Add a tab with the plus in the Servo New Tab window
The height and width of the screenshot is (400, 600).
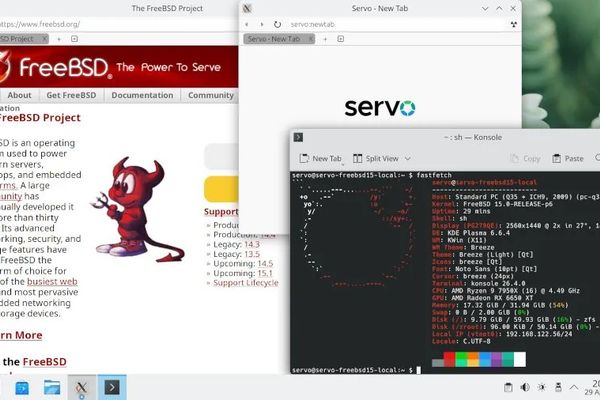coord(325,39)
